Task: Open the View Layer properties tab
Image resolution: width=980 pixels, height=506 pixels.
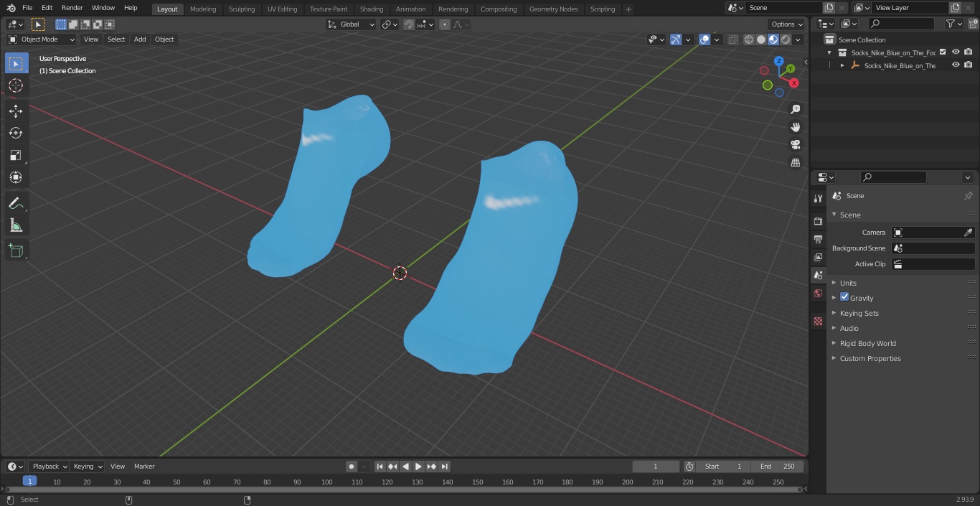Action: point(818,257)
